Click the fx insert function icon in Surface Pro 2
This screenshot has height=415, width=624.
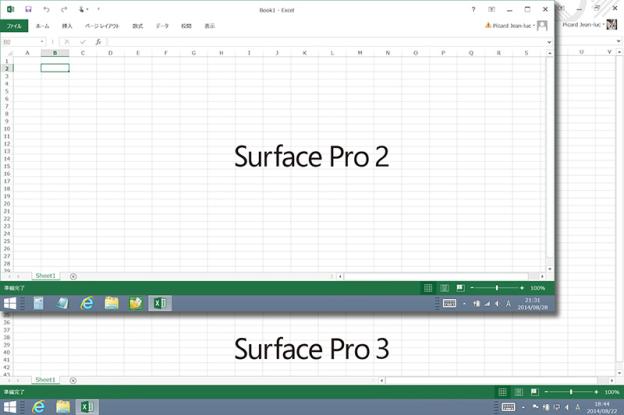[98, 42]
